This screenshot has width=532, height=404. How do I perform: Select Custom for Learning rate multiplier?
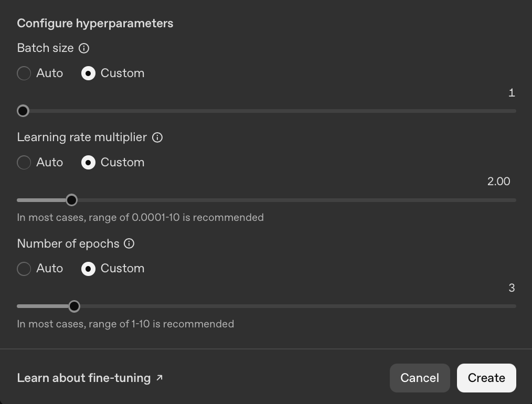tap(88, 163)
